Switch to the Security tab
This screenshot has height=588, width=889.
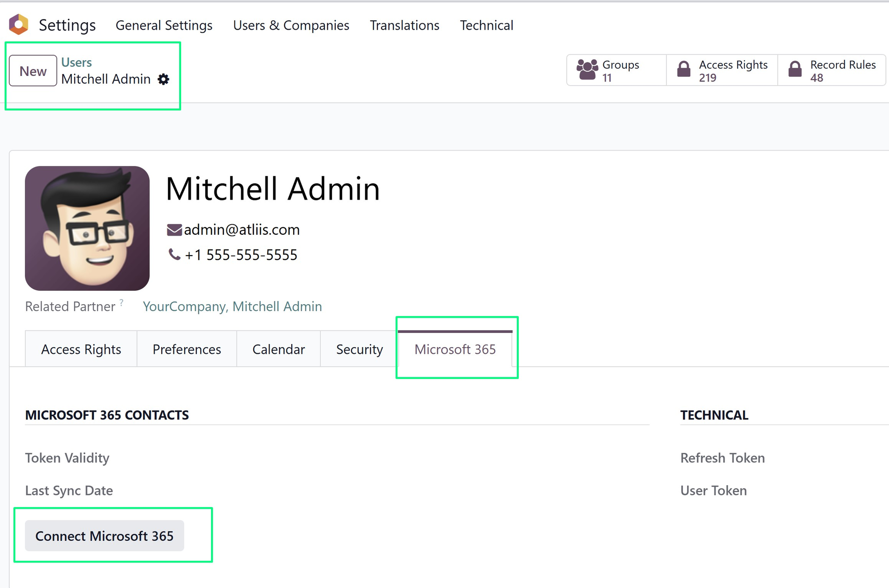pyautogui.click(x=359, y=349)
